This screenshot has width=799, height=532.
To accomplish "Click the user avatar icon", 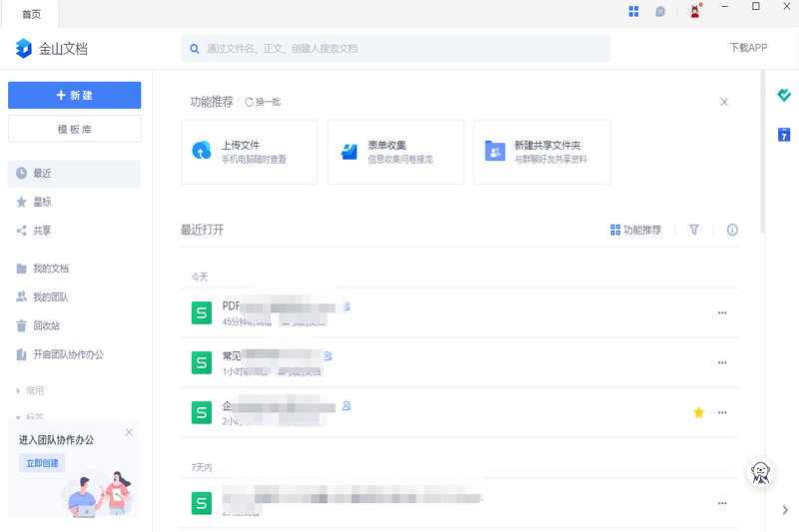I will click(x=695, y=11).
